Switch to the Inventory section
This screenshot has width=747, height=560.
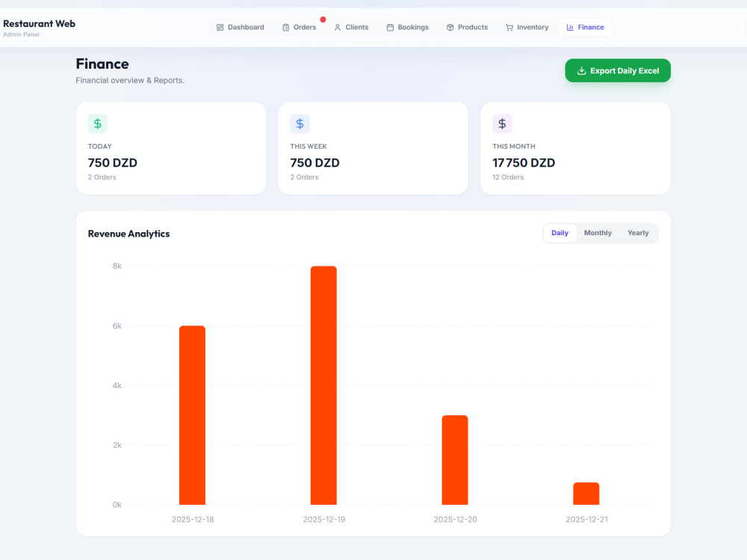click(x=527, y=28)
